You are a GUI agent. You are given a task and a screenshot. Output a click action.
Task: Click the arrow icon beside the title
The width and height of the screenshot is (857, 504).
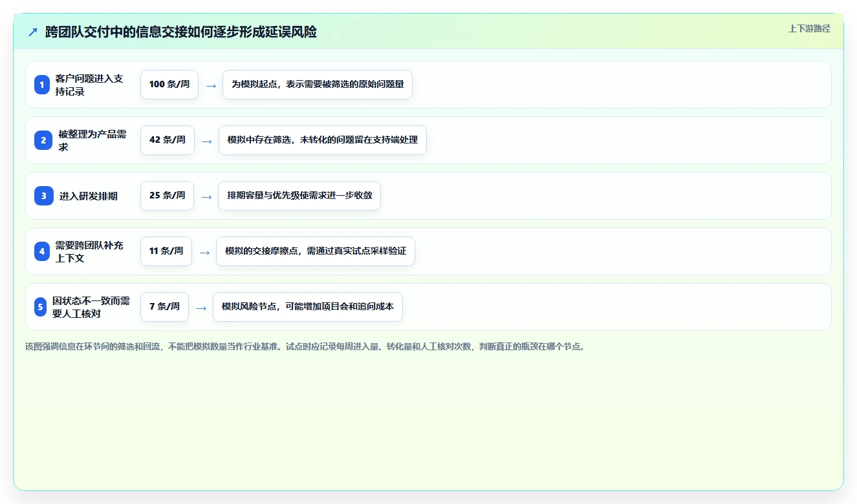(x=33, y=32)
